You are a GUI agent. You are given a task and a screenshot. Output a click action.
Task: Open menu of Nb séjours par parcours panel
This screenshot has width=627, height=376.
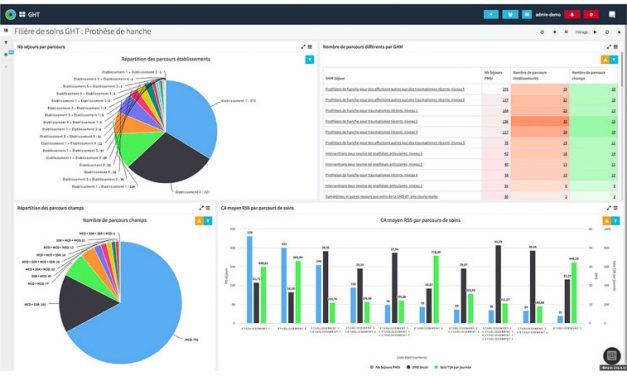point(310,47)
